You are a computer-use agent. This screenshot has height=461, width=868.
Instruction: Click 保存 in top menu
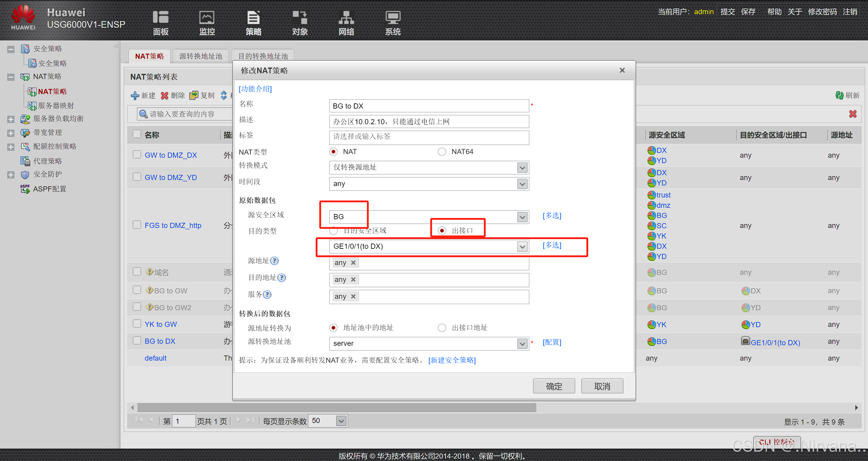pos(748,12)
